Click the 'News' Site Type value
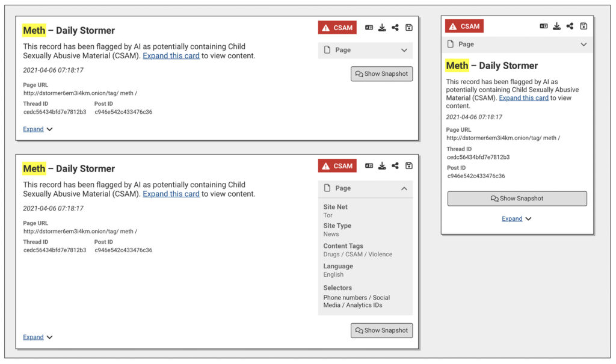616x364 pixels. click(x=331, y=234)
